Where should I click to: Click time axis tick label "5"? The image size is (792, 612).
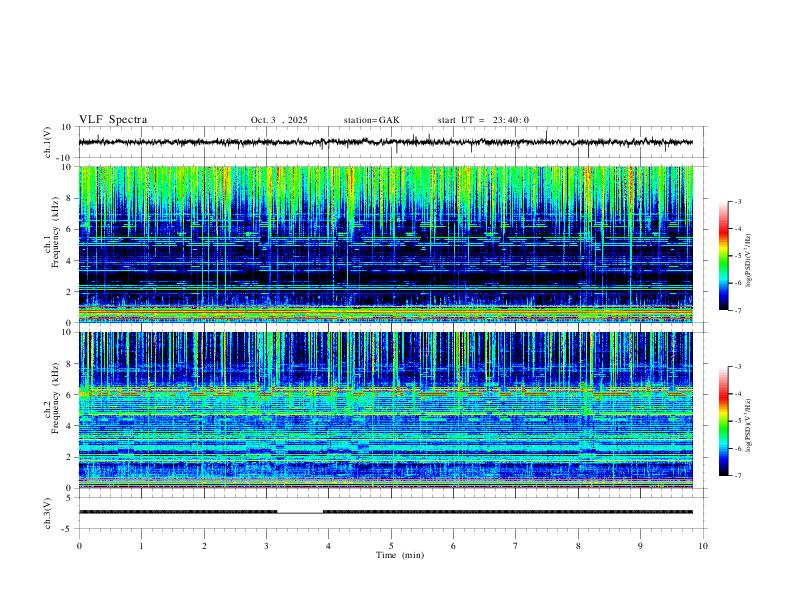click(x=391, y=546)
